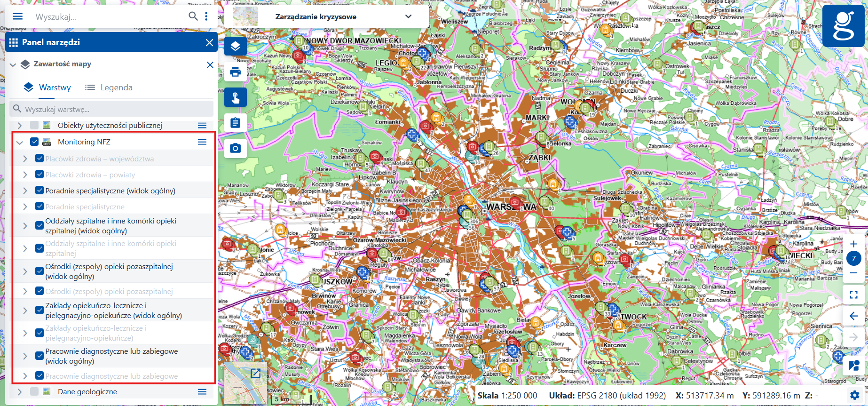This screenshot has height=406, width=868.
Task: Open Zarządzanie kryzysowe map dropdown
Action: coord(408,16)
